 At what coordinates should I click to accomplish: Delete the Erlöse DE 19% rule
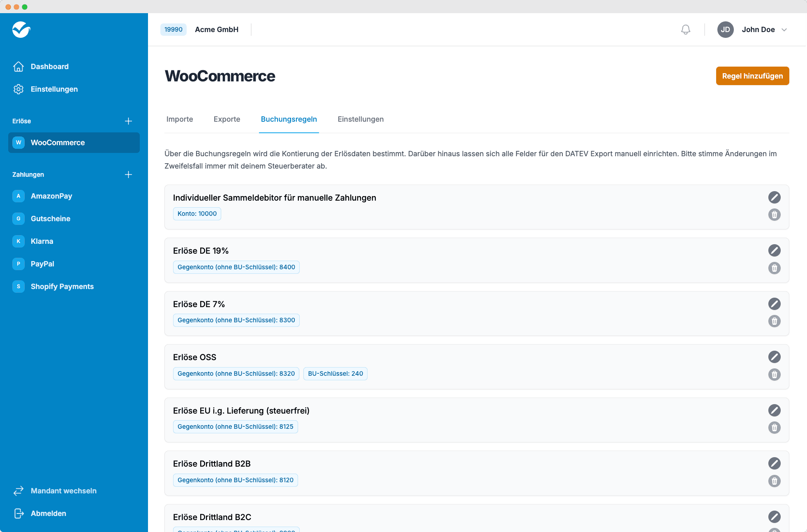pos(774,268)
